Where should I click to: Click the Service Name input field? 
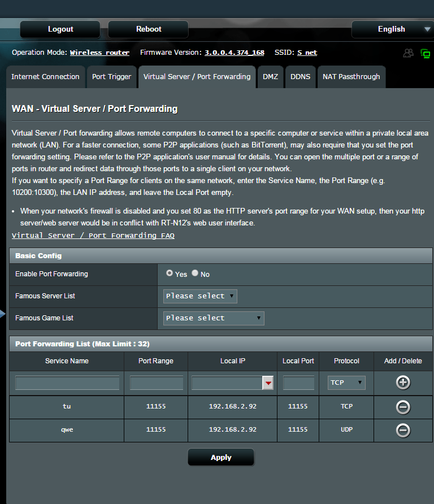tap(67, 383)
